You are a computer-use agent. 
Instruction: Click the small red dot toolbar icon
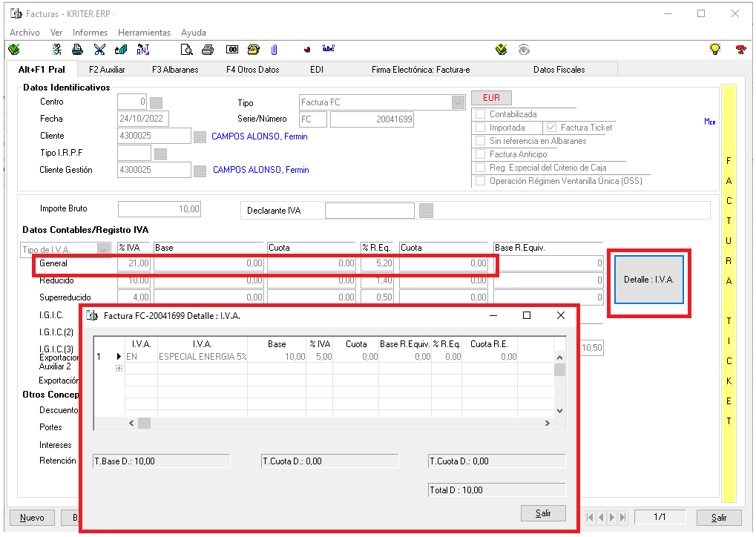(x=307, y=50)
